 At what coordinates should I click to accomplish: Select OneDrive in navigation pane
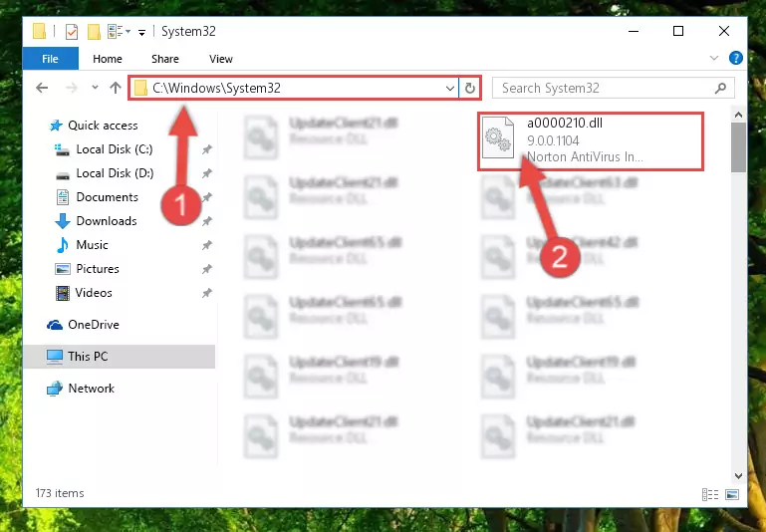(83, 325)
